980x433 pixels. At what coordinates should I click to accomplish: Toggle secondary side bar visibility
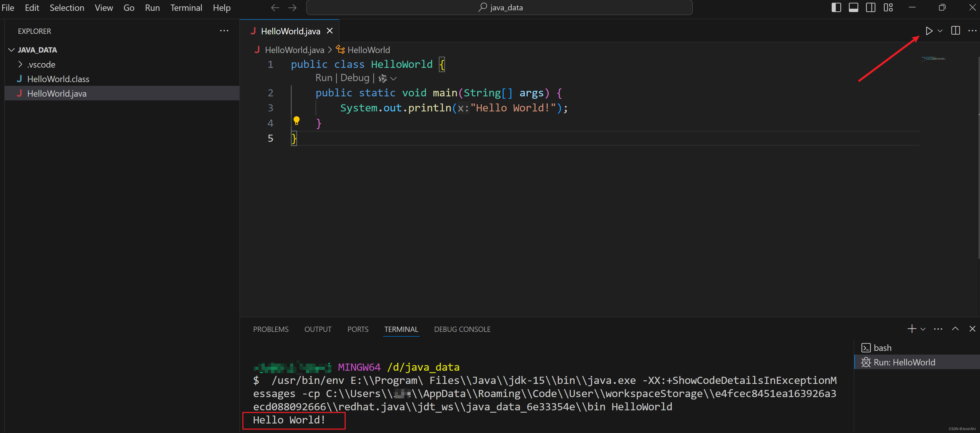tap(870, 8)
